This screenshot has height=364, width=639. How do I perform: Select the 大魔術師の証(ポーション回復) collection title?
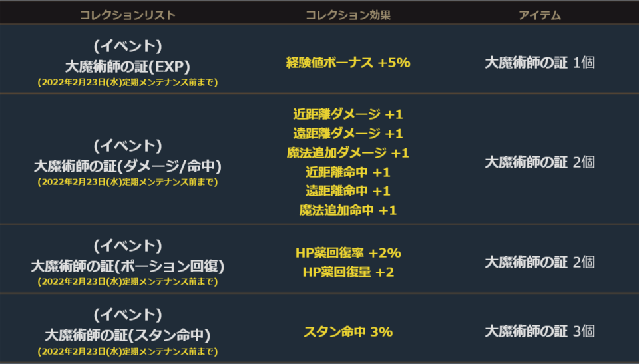point(127,266)
